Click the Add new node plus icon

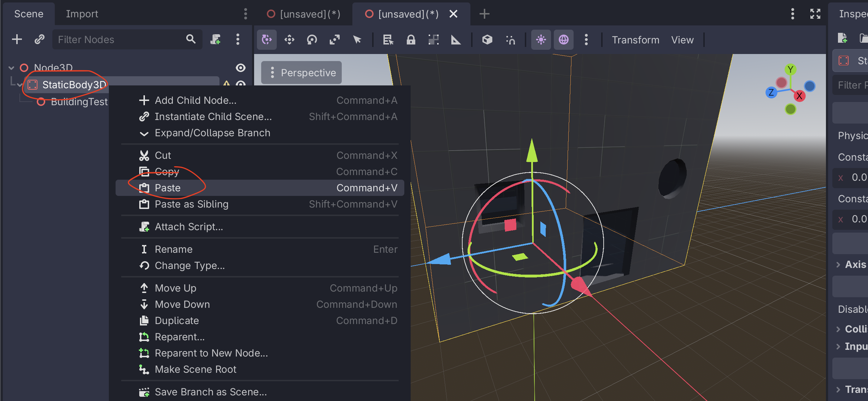[17, 39]
